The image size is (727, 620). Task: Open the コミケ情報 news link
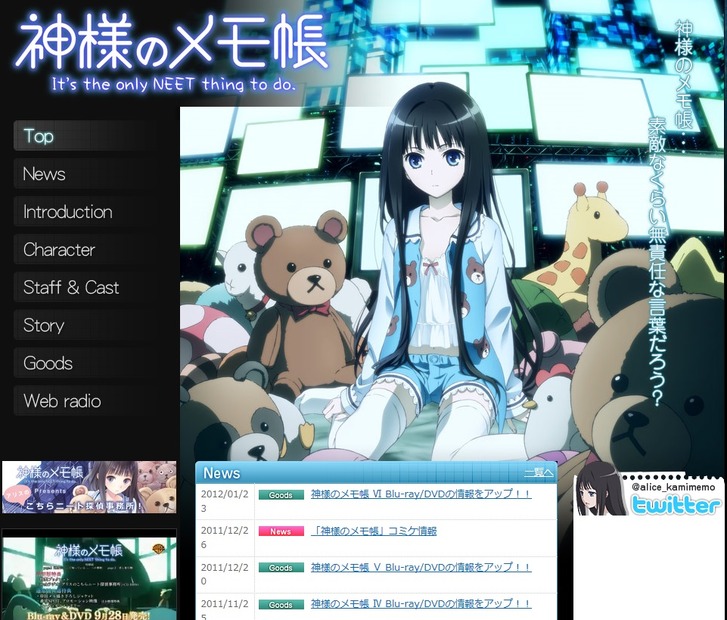pyautogui.click(x=374, y=531)
